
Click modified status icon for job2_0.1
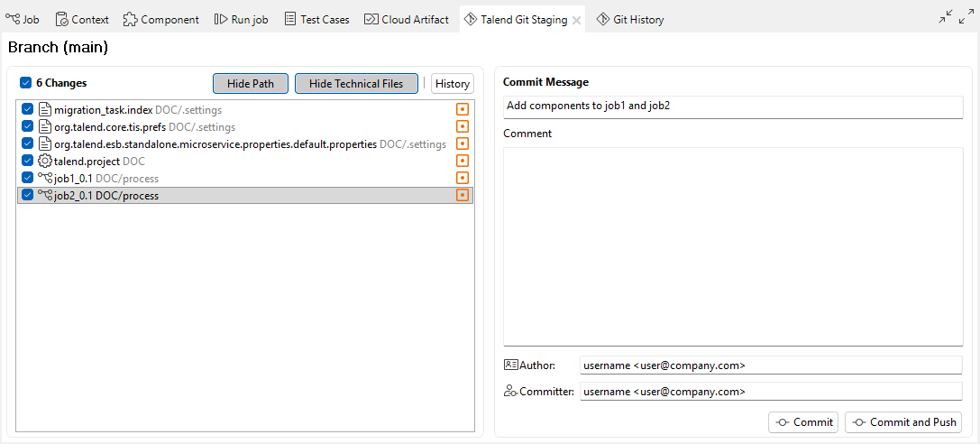click(x=462, y=195)
